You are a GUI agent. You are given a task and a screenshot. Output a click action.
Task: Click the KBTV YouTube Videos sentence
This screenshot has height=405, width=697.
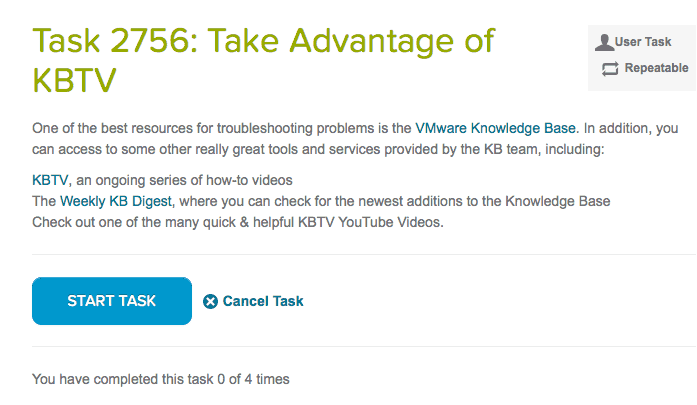tap(238, 222)
